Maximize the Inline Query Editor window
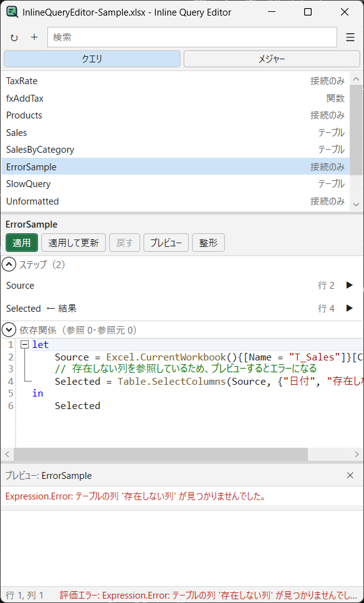The image size is (364, 603). point(308,12)
